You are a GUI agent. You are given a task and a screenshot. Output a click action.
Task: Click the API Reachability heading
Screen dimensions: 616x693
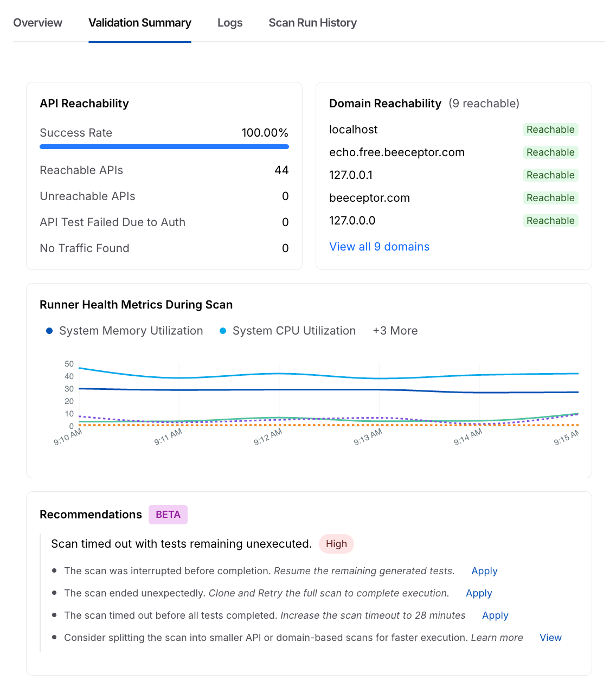click(84, 104)
